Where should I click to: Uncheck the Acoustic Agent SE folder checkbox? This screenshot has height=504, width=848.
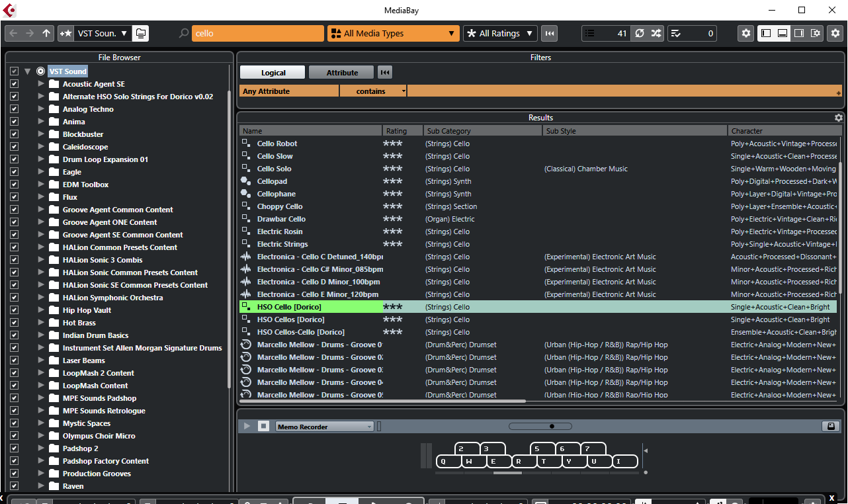click(x=15, y=84)
